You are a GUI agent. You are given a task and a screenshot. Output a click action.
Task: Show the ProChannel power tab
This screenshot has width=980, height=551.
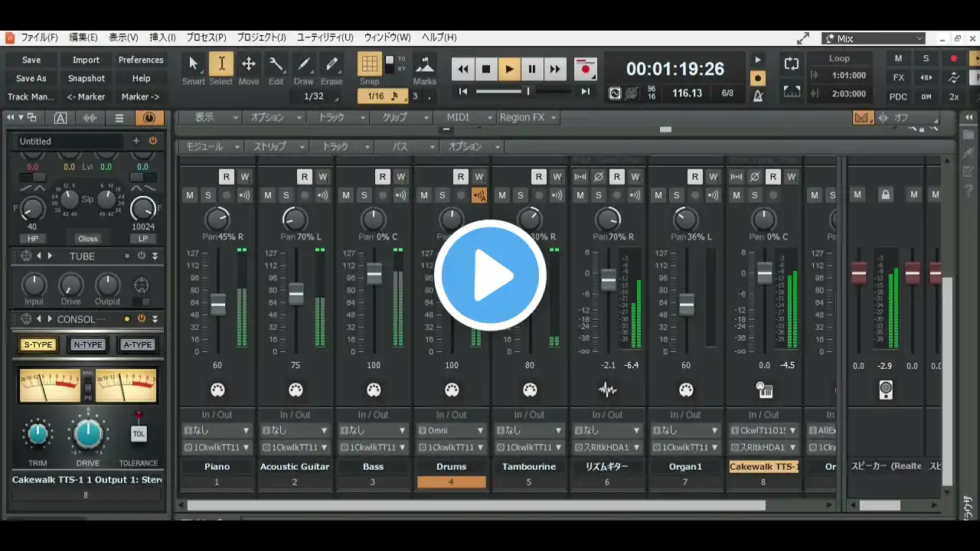click(149, 118)
